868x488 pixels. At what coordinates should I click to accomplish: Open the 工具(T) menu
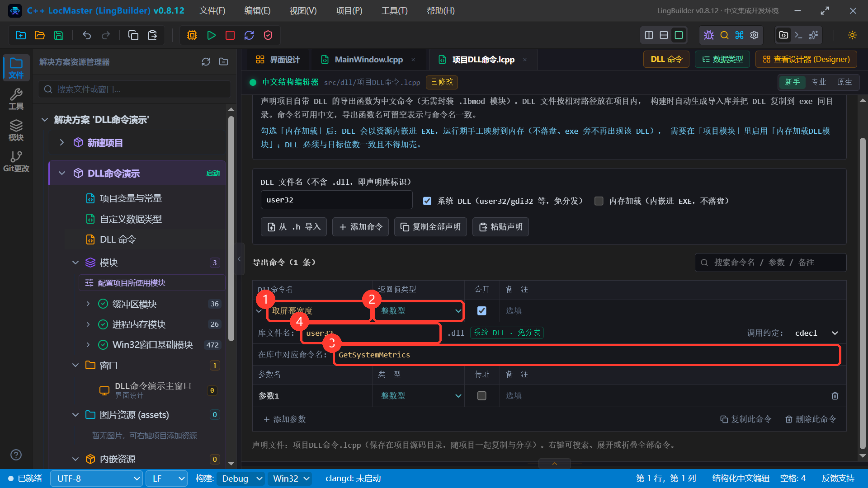(x=394, y=10)
